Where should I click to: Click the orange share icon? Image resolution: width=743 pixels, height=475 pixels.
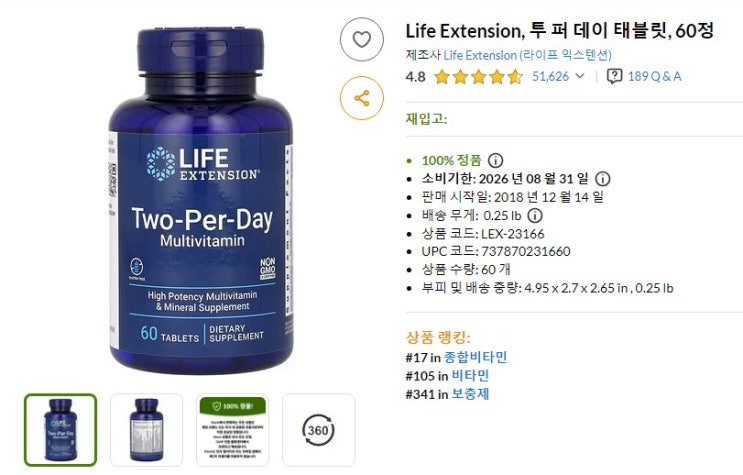362,98
